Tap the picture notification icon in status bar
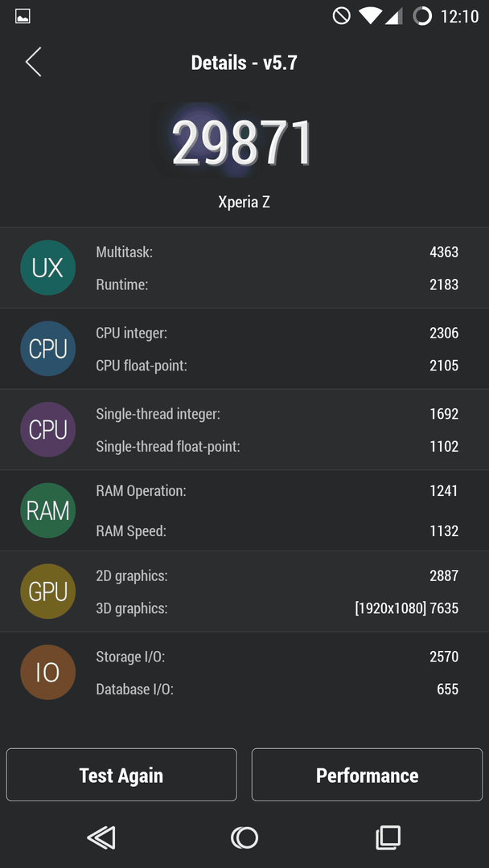The height and width of the screenshot is (868, 489). (23, 16)
